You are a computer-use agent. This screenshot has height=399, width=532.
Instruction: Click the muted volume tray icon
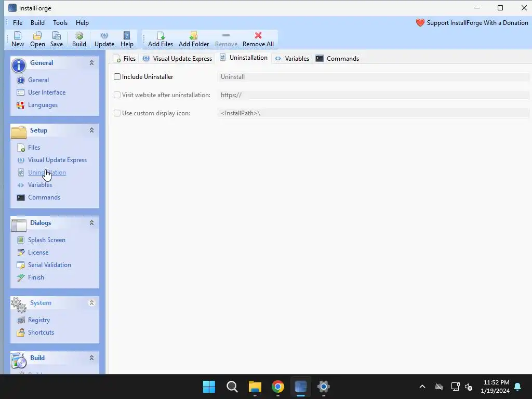click(x=469, y=387)
